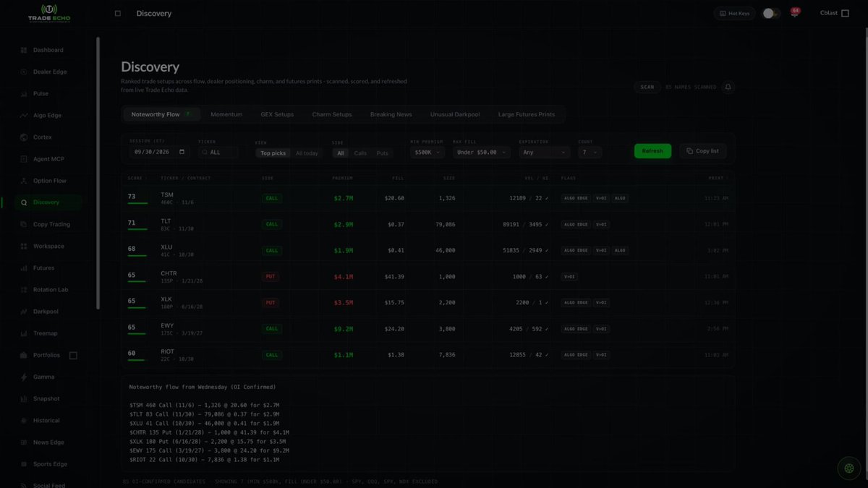Screen dimensions: 868x488
Task: Go to the Unusual Darkpool tab
Action: click(x=456, y=114)
